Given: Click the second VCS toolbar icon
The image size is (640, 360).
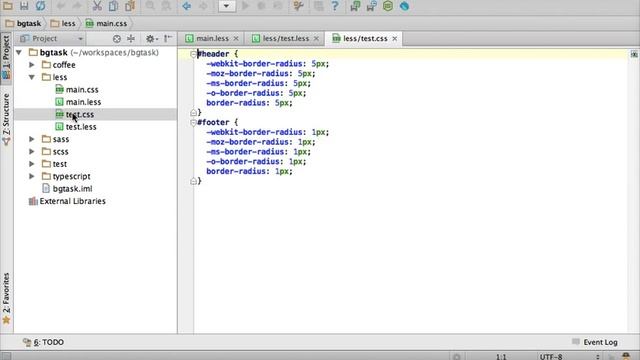Looking at the screenshot, I should click(371, 6).
